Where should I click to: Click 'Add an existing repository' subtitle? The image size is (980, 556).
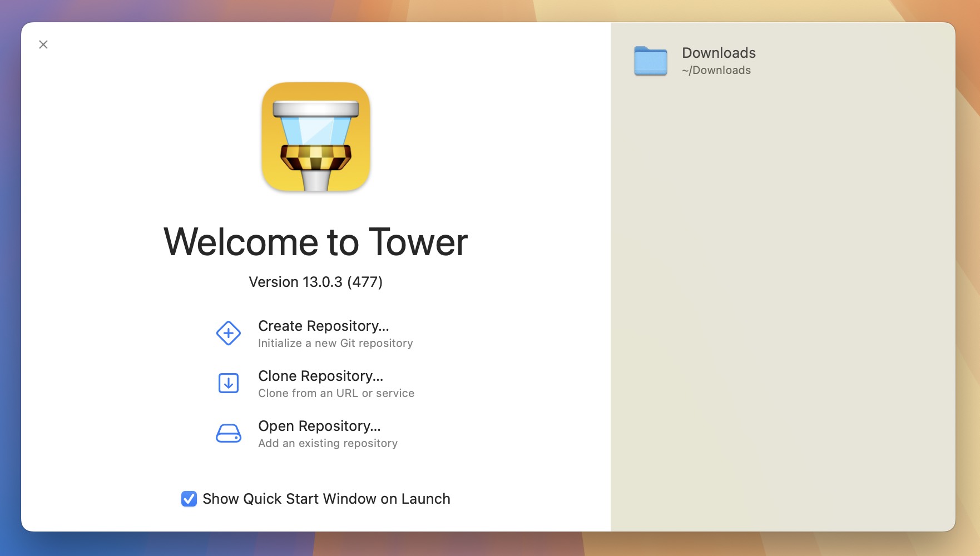328,443
